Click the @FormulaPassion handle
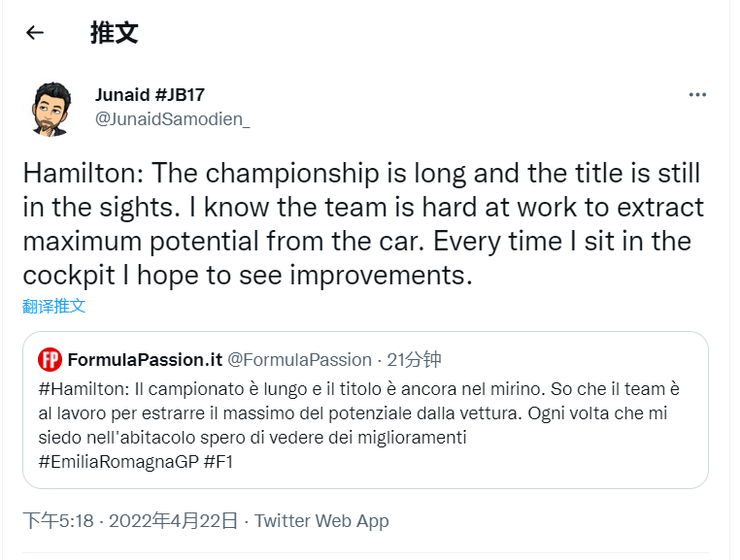This screenshot has height=560, width=740. point(299,360)
